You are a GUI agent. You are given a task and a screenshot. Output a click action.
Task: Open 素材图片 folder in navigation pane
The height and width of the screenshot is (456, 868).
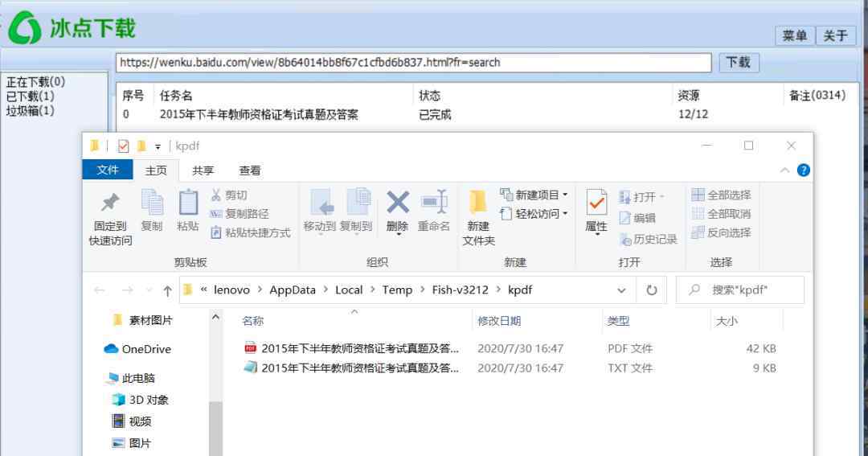143,320
